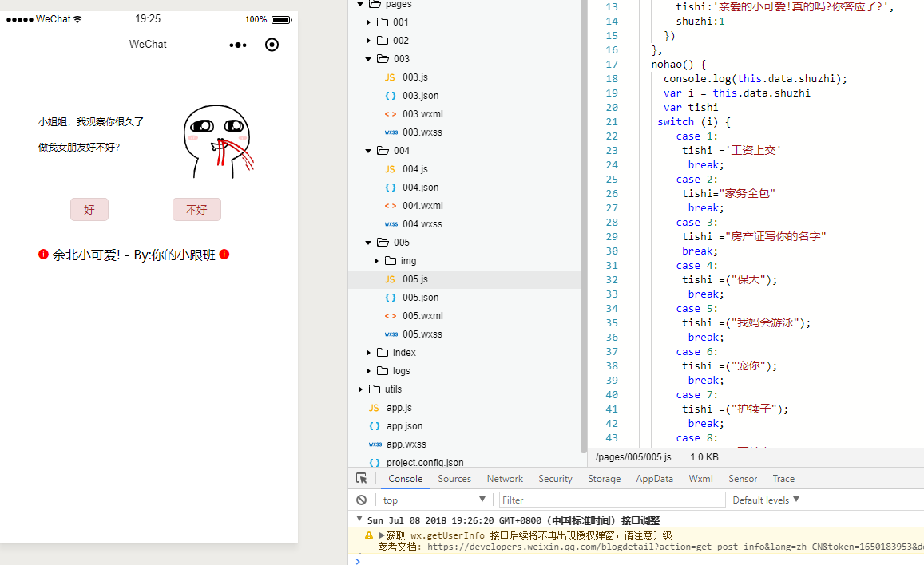Click the console Filter input field

point(612,500)
